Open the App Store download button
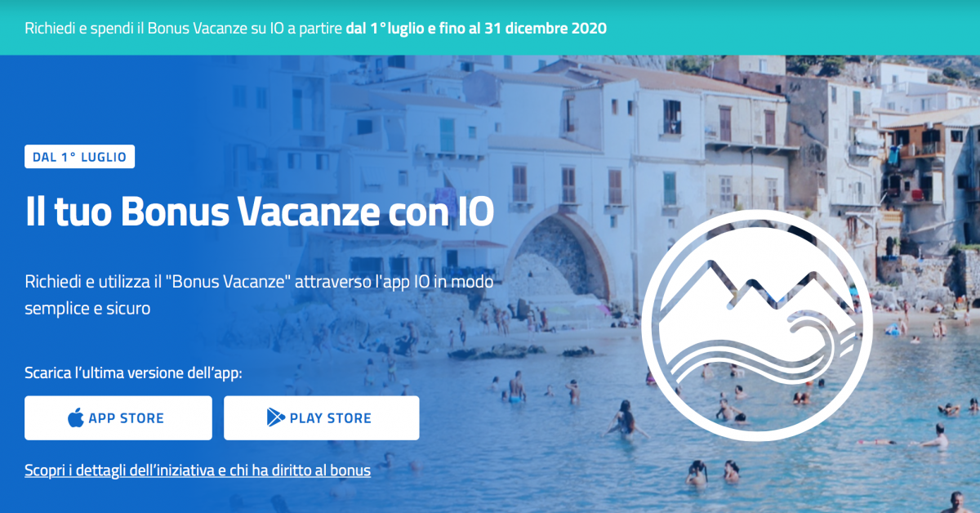The image size is (980, 513). [118, 418]
